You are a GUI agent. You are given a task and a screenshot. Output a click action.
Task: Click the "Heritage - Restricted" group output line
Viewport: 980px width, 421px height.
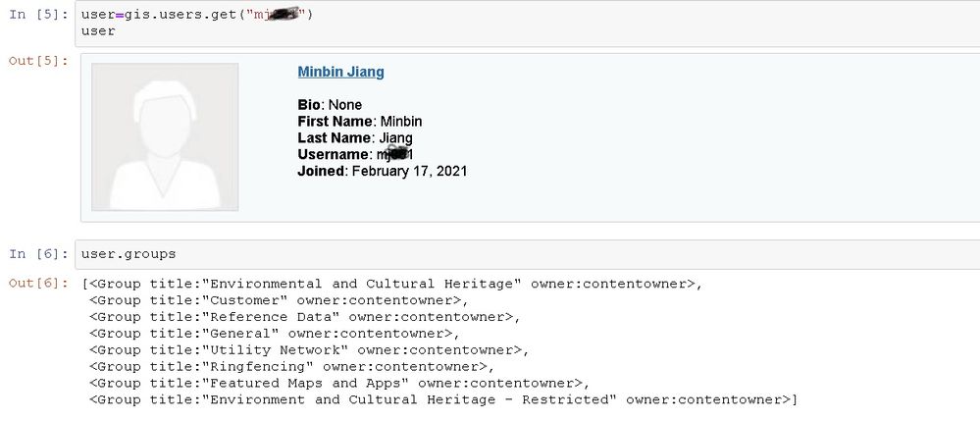443,400
